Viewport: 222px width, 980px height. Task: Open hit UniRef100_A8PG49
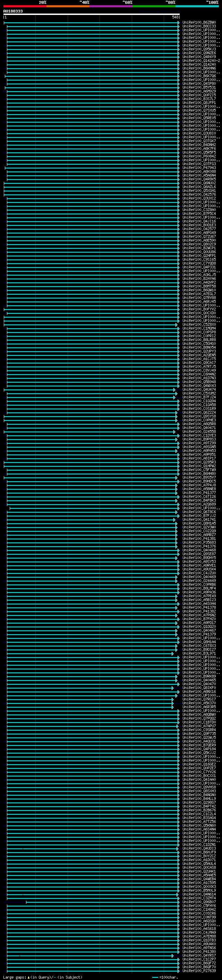point(199,233)
